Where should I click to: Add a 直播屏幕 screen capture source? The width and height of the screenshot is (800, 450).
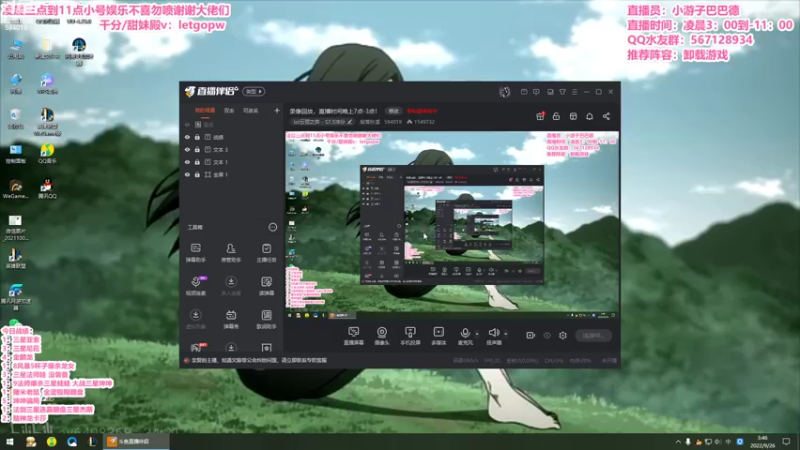tap(354, 336)
